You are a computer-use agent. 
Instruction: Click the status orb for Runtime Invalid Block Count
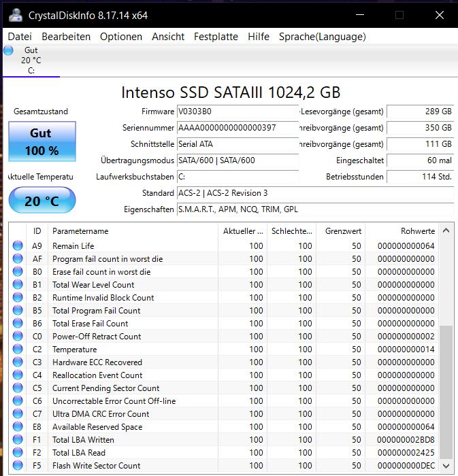pos(18,298)
